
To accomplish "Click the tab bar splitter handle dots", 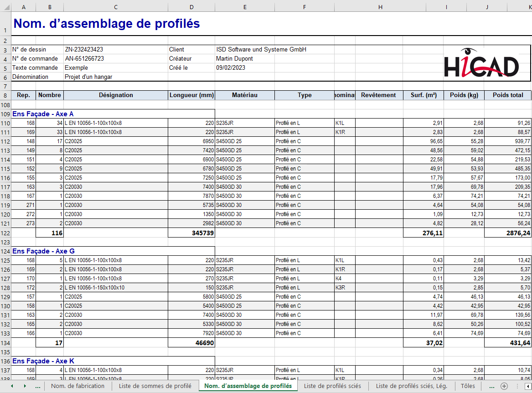I will point(517,386).
